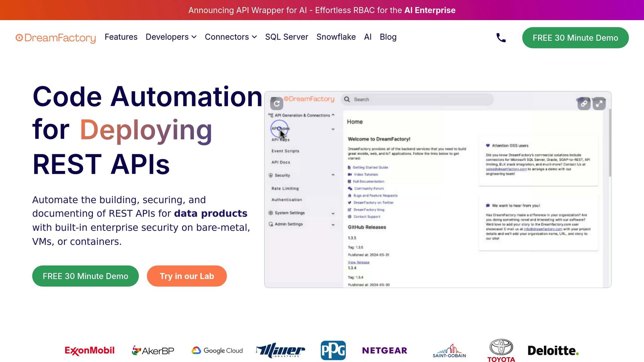Screen dimensions: 644x362
Task: Click the Try in our Lab button
Action: click(187, 276)
